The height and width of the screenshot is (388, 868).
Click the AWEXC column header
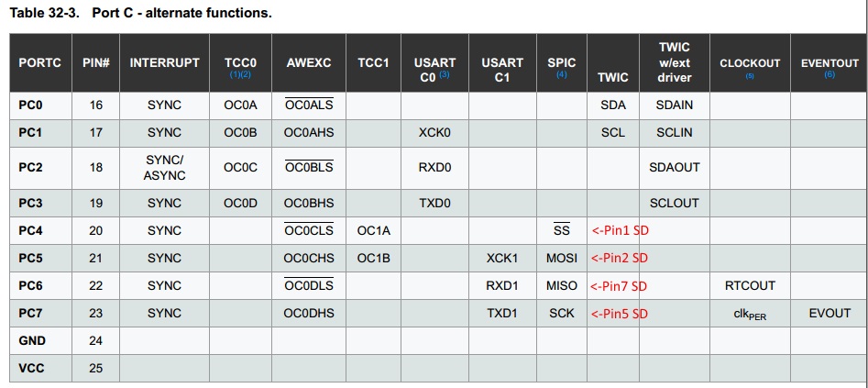click(x=308, y=63)
